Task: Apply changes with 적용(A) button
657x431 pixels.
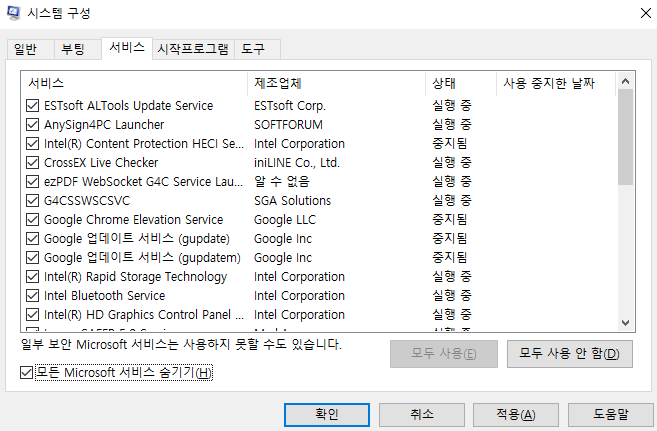Action: pyautogui.click(x=516, y=415)
